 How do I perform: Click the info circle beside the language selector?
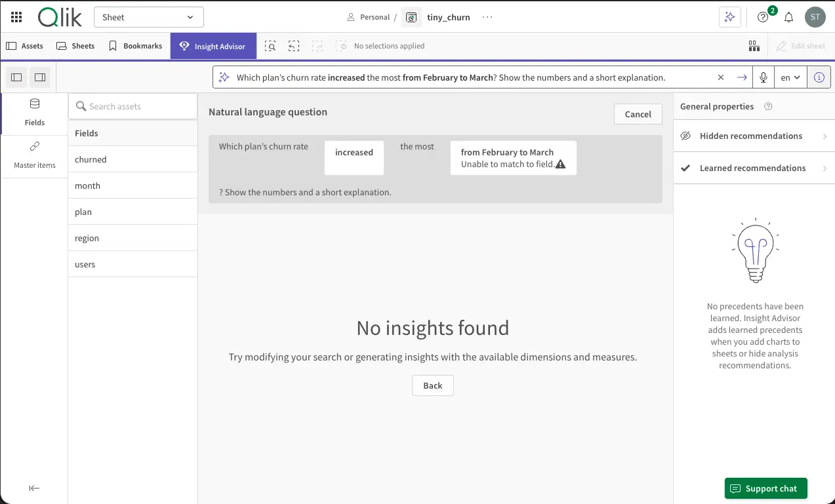[818, 77]
